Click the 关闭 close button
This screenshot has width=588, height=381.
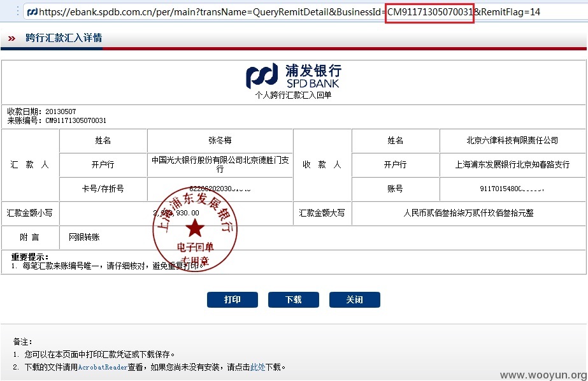[355, 299]
